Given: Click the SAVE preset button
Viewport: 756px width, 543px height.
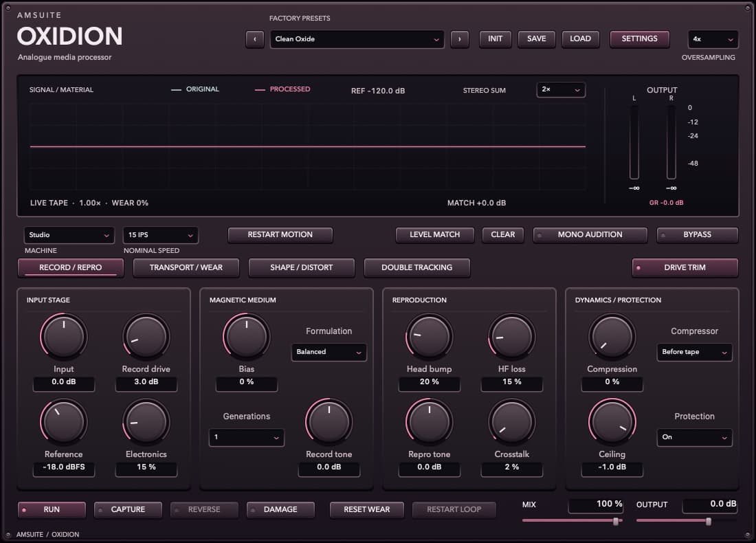Looking at the screenshot, I should tap(537, 39).
